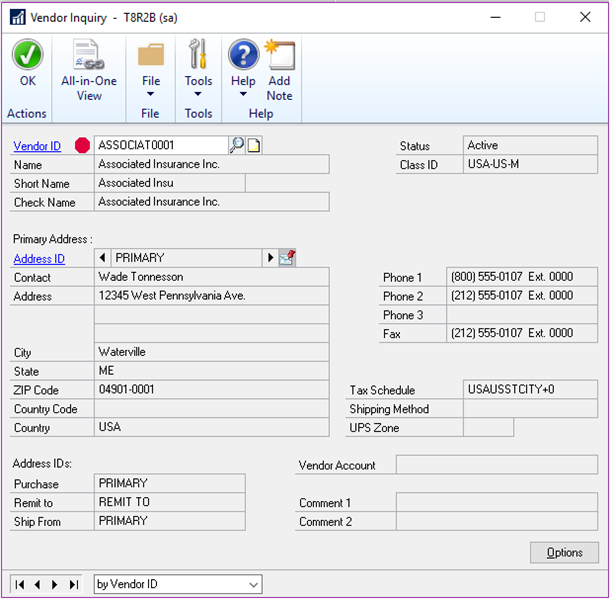Click the Add Note icon
612x600 pixels.
[279, 56]
